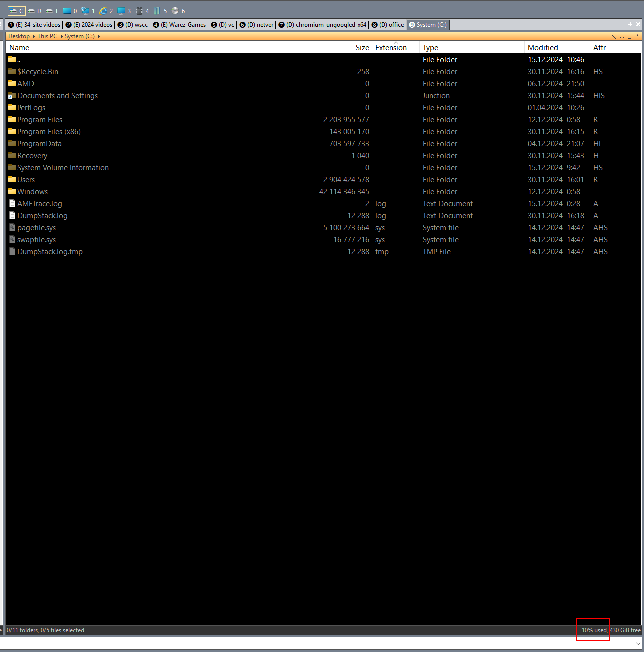Switch to tab 8 '(D) office'
Image resolution: width=644 pixels, height=652 pixels.
pos(387,25)
